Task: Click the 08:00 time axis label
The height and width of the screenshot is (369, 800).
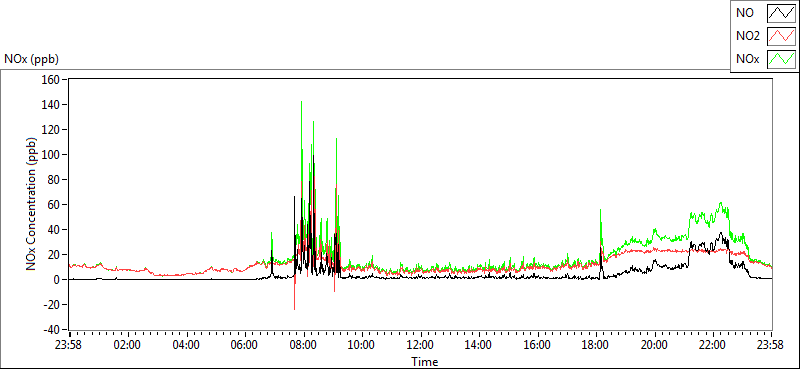Action: [304, 344]
